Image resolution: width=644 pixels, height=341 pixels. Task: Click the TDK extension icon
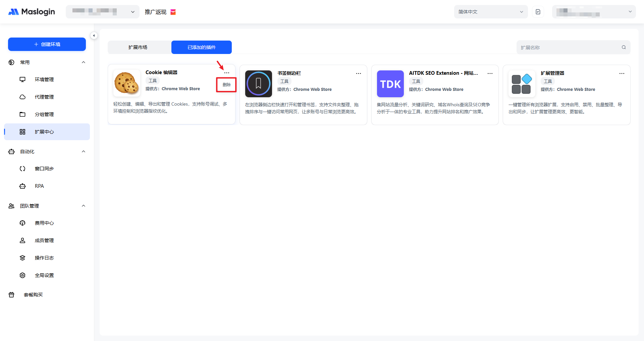(x=390, y=84)
